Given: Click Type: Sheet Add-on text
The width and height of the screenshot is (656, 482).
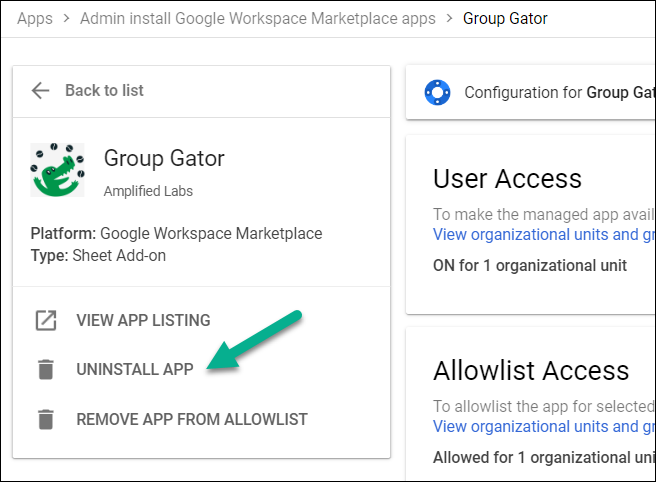Looking at the screenshot, I should (98, 256).
